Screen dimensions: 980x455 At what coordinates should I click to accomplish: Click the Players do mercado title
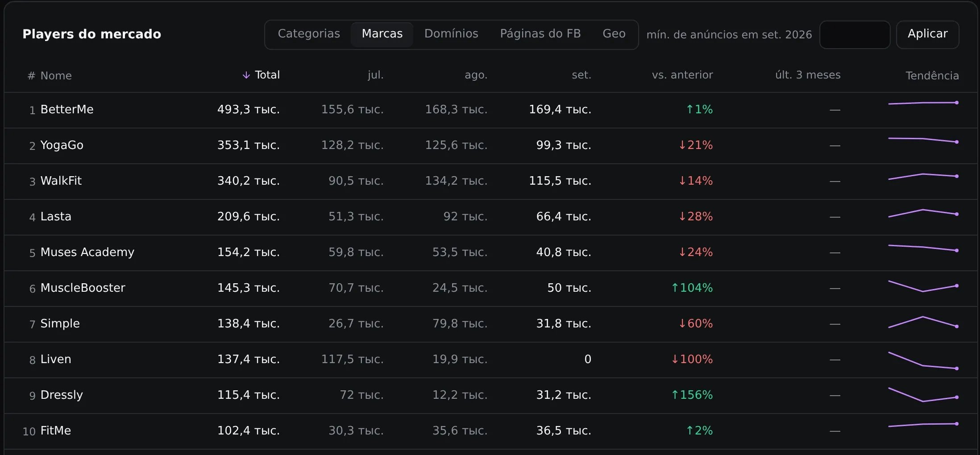(92, 34)
